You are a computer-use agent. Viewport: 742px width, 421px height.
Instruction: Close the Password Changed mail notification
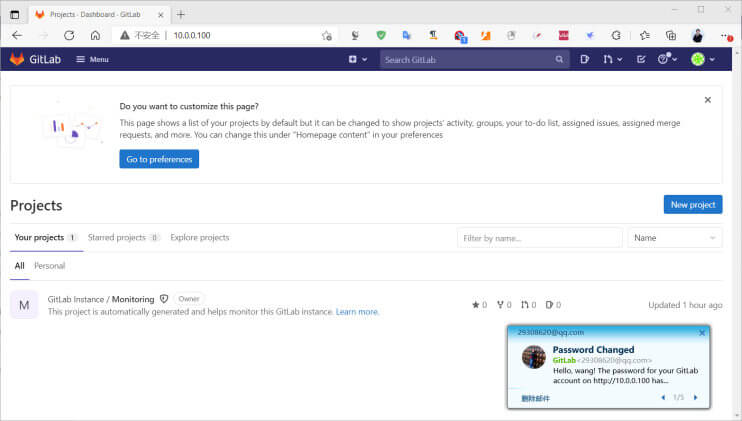702,333
